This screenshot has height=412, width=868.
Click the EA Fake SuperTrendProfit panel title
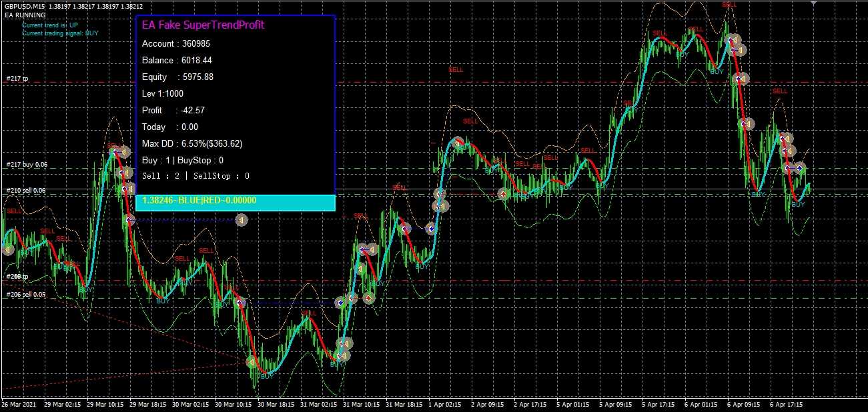click(x=203, y=25)
